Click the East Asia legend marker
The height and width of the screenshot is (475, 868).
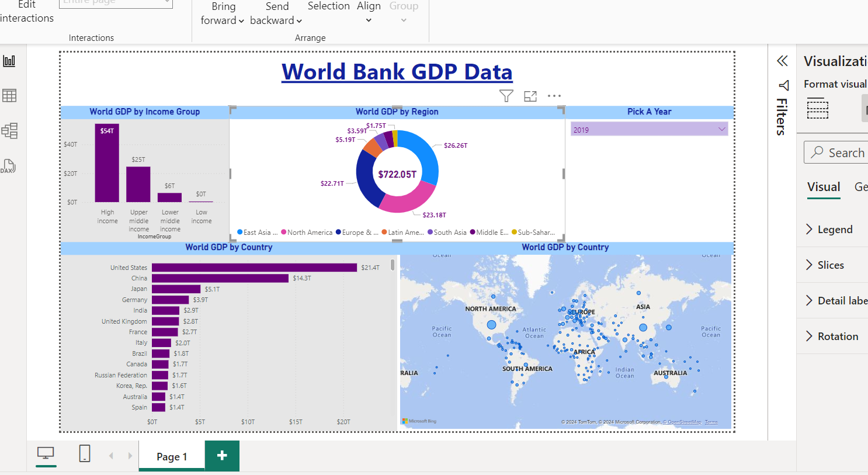[239, 232]
